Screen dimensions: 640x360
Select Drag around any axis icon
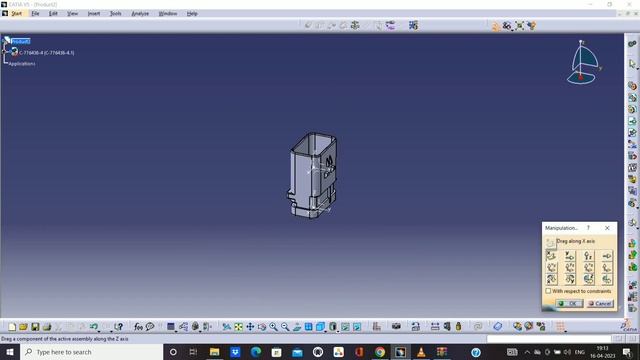607,279
